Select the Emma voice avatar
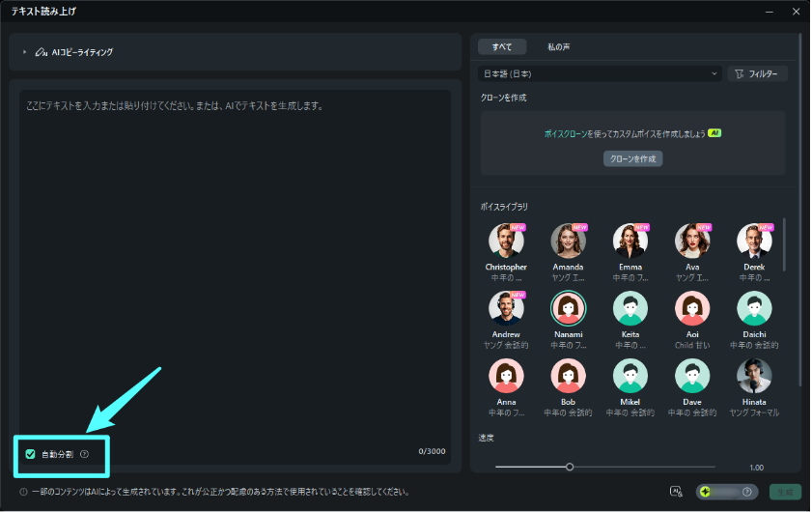Image resolution: width=812 pixels, height=512 pixels. (x=630, y=241)
